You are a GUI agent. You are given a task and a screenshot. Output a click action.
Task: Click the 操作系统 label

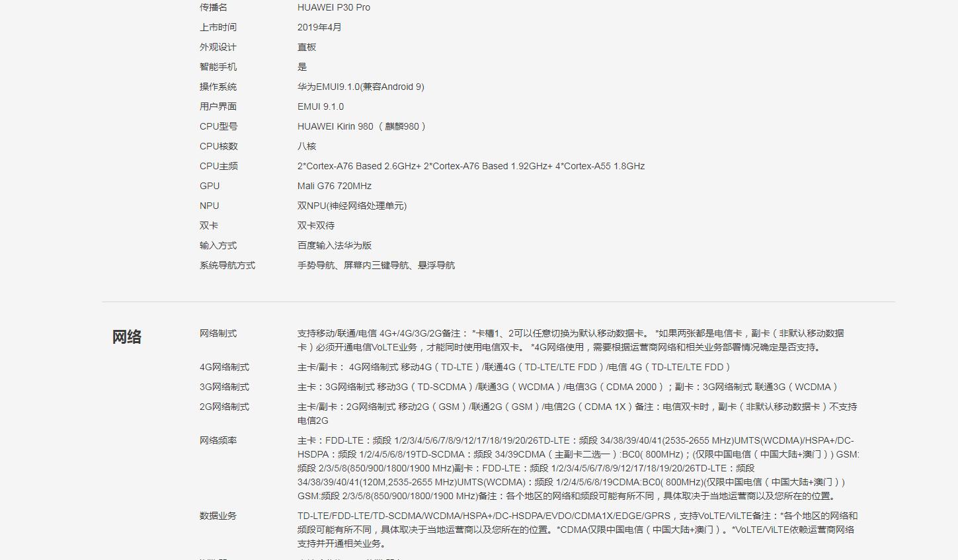coord(219,87)
